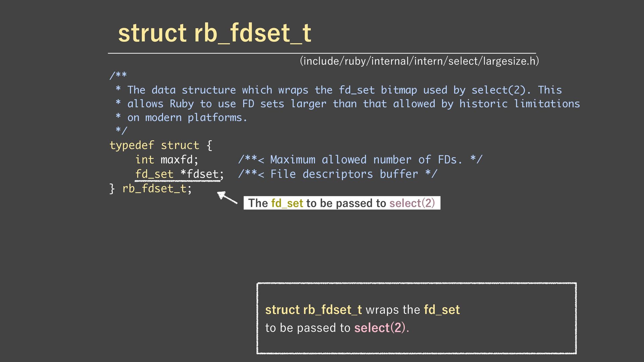Click the 'int maxfd;' declaration line
The image size is (644, 362).
tap(167, 160)
